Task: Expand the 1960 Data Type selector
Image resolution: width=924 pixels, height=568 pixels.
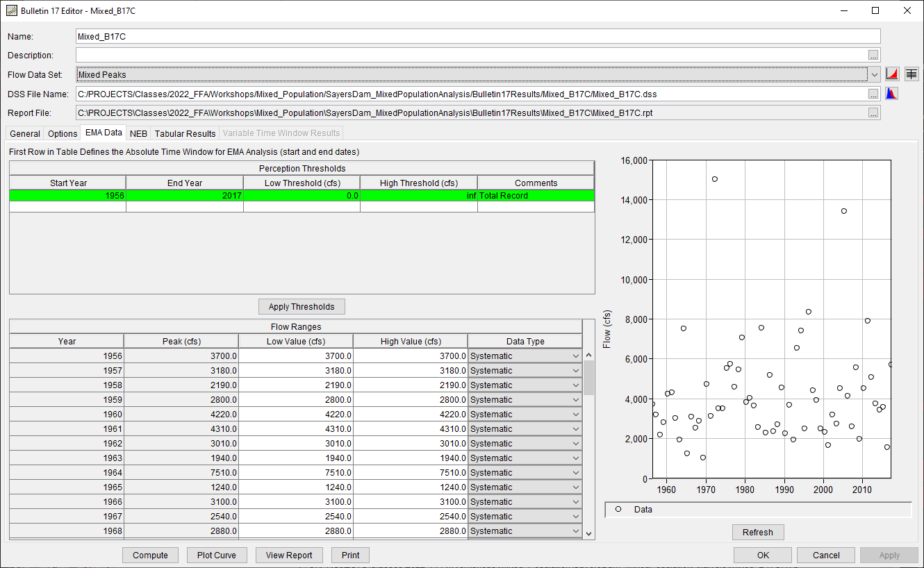Action: tap(575, 414)
